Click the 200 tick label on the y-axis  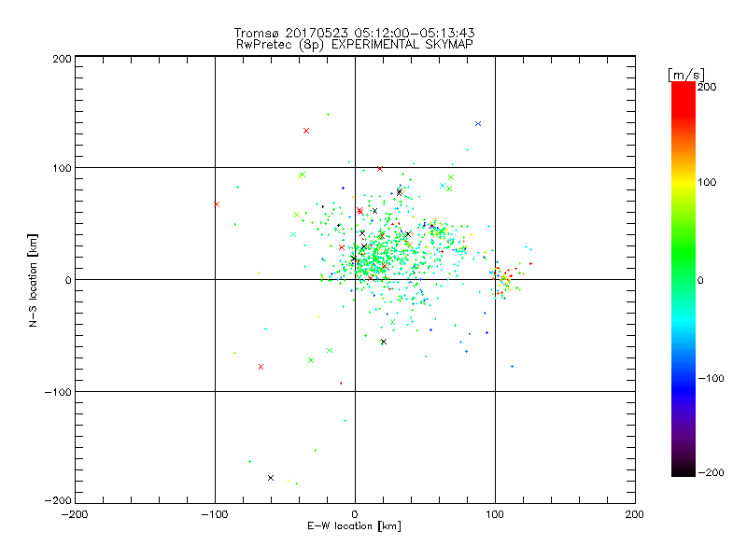click(62, 59)
